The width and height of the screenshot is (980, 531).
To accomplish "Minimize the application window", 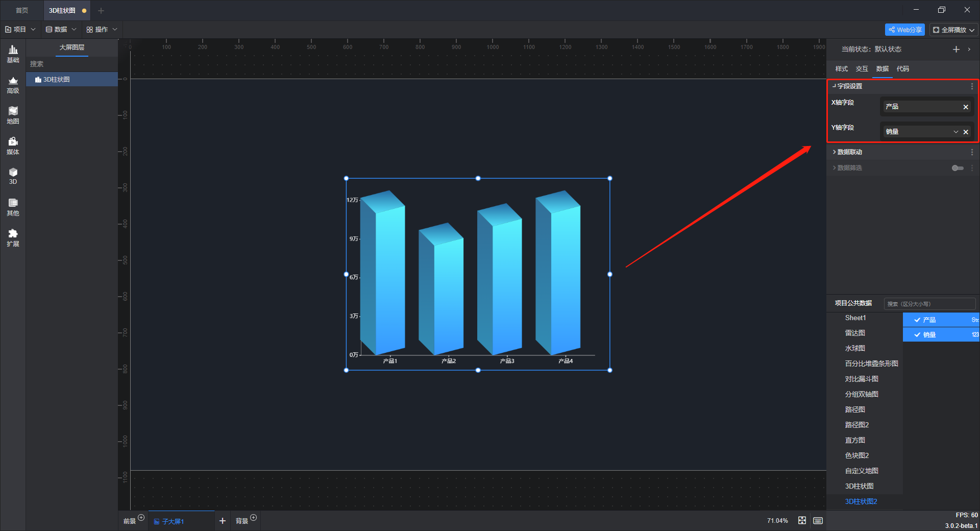I will 916,10.
